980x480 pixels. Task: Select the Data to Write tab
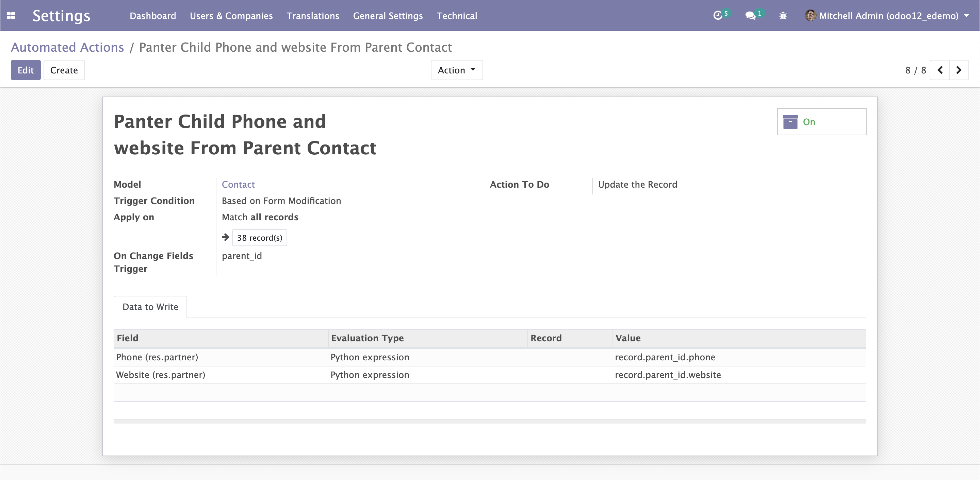click(x=150, y=307)
